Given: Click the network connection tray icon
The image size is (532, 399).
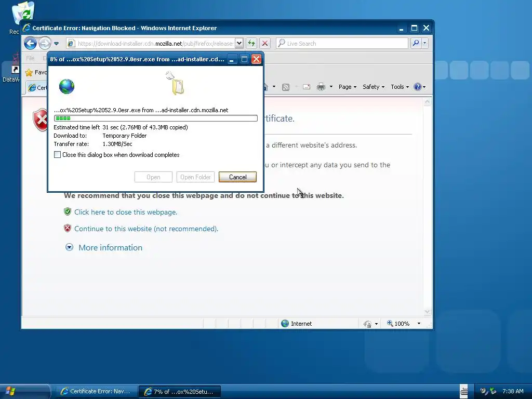Looking at the screenshot, I should [493, 391].
